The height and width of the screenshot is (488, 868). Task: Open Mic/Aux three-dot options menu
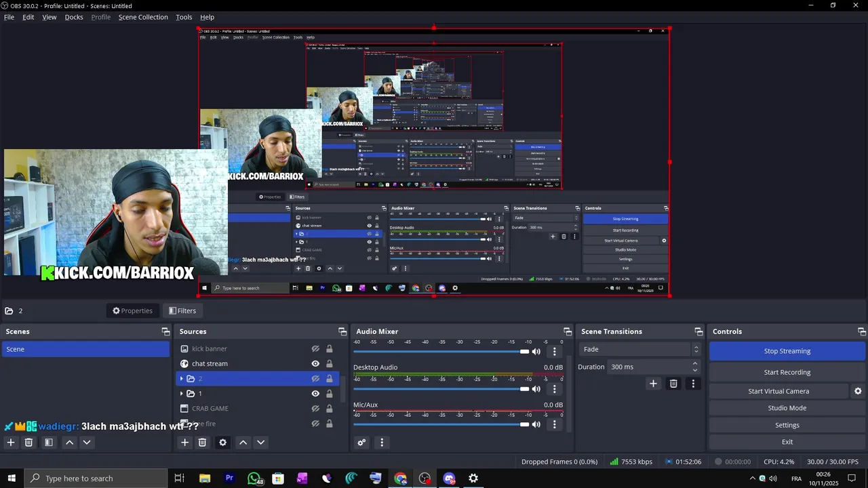coord(555,425)
